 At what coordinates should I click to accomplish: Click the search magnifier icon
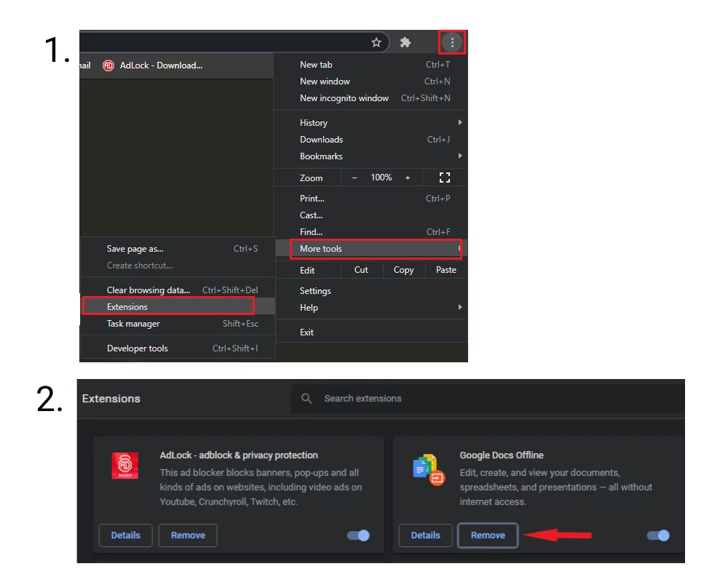click(306, 398)
